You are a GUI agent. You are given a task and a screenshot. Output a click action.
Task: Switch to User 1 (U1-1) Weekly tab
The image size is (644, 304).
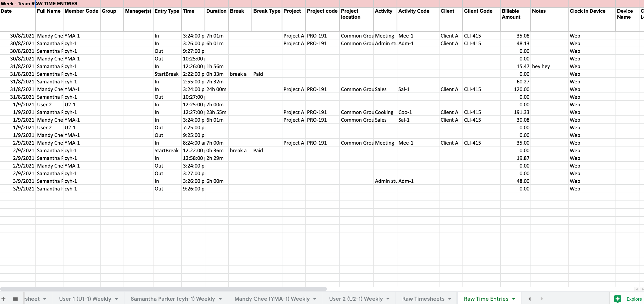85,299
